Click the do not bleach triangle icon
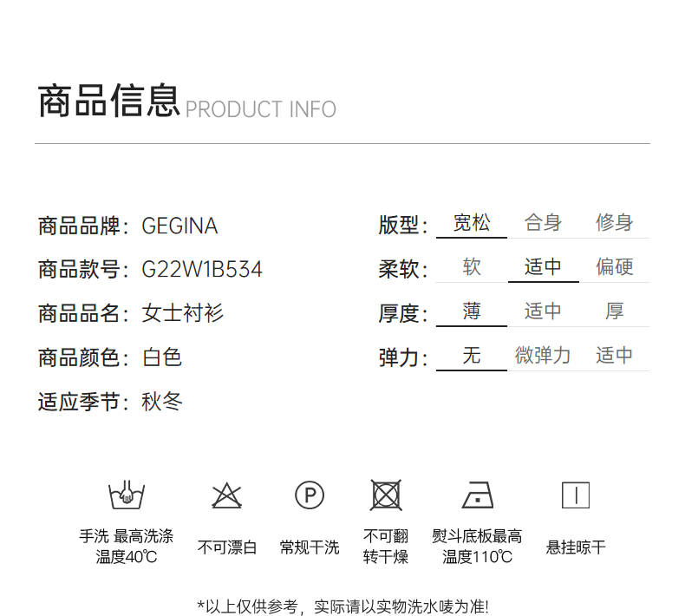Screen dimensions: 685x616 click(227, 495)
